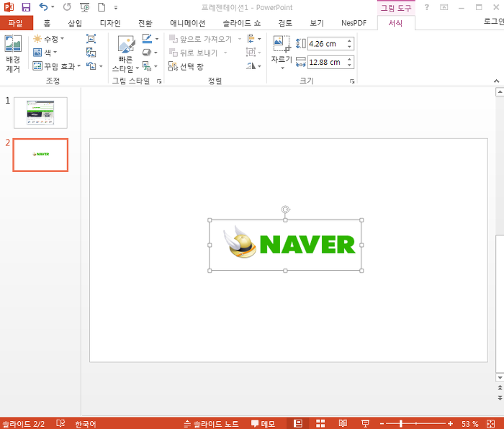Click the Reset Picture icon
504x429 pixels.
coord(91,66)
